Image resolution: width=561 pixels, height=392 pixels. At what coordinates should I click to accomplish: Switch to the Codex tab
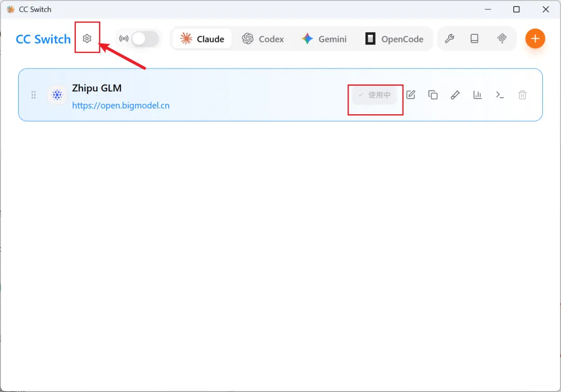263,38
